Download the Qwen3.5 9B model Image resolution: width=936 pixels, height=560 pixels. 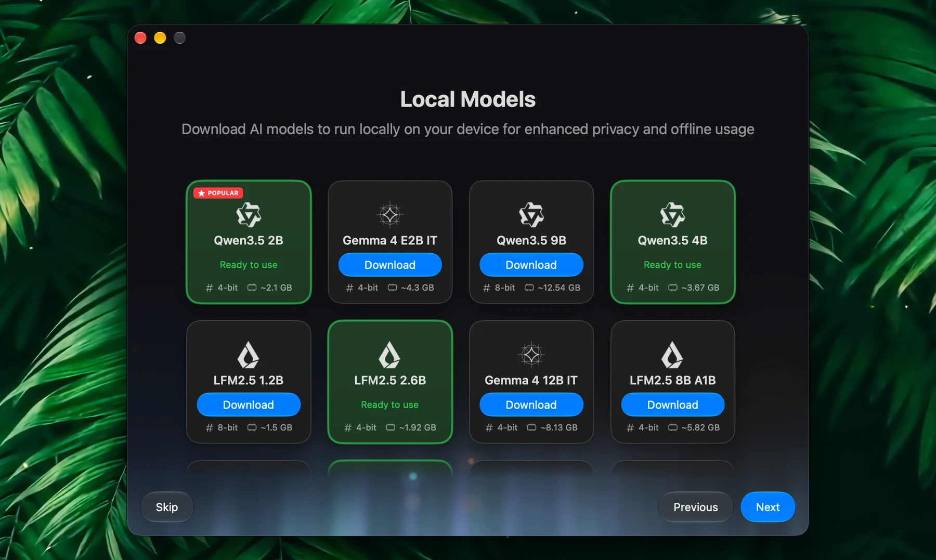coord(531,265)
